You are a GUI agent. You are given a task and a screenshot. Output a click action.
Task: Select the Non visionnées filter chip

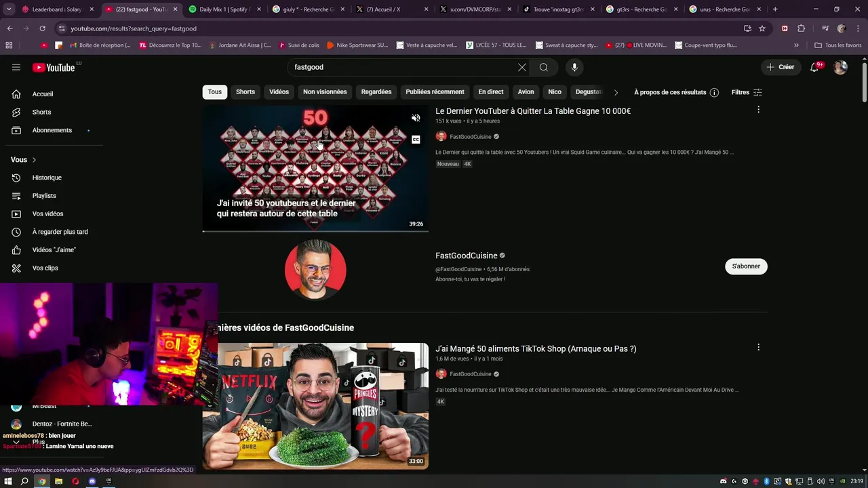point(325,92)
